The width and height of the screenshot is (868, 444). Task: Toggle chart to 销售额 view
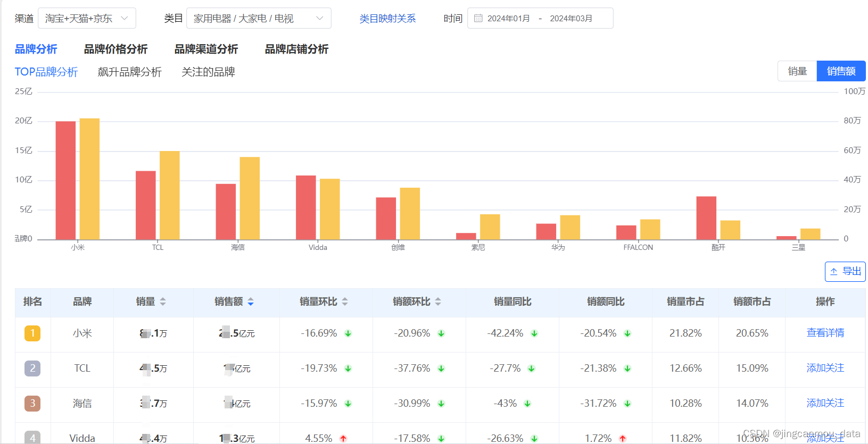[x=841, y=71]
